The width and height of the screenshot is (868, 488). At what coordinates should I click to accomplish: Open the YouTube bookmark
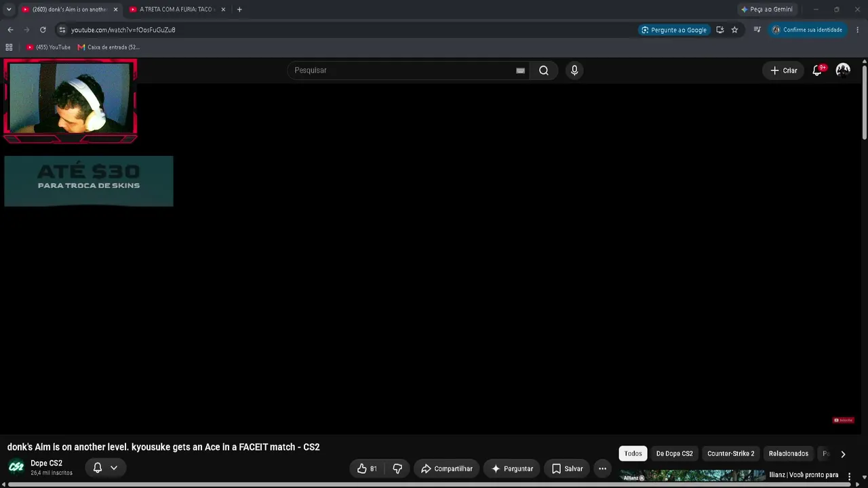click(49, 47)
